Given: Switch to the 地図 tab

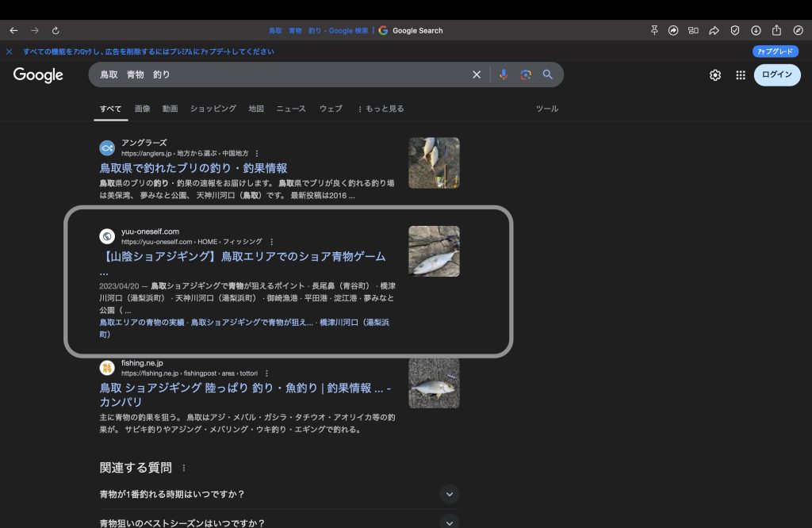Looking at the screenshot, I should pos(256,109).
